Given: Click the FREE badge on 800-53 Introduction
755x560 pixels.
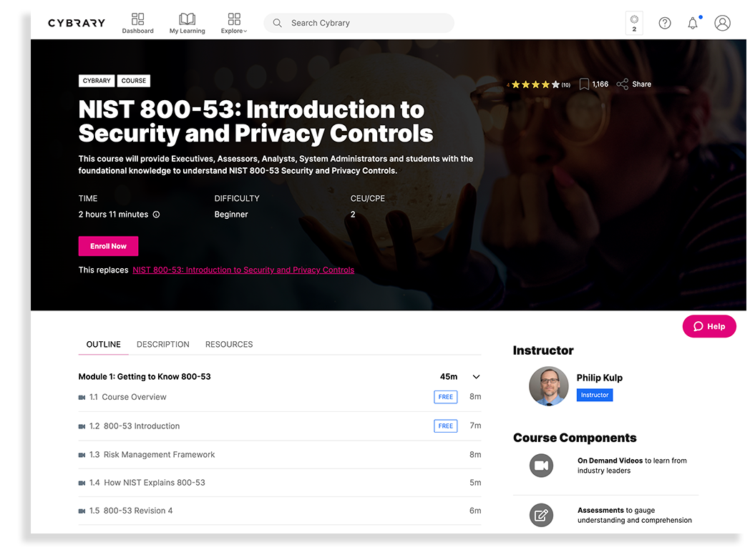Looking at the screenshot, I should (445, 426).
